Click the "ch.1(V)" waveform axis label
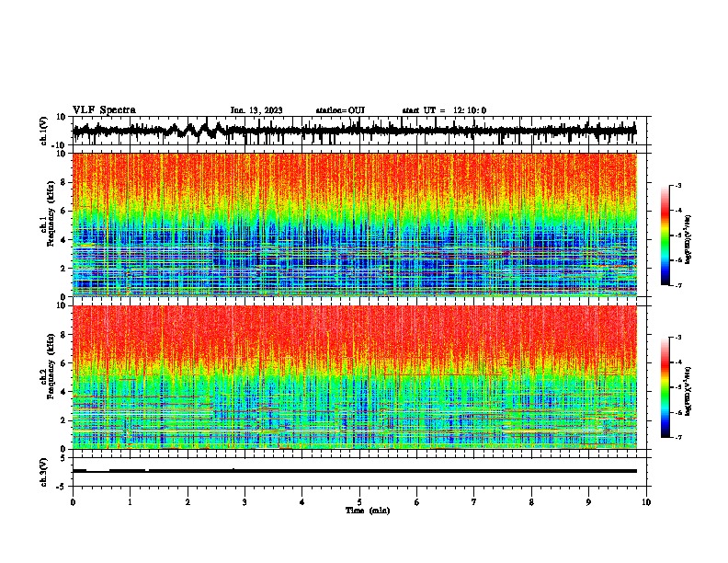The width and height of the screenshot is (728, 563). point(44,131)
